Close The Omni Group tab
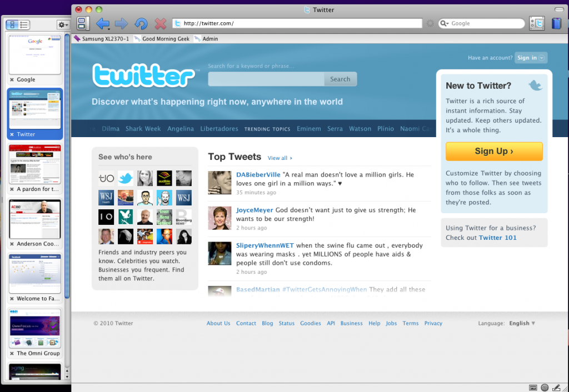Viewport: 569px width, 392px height. (x=12, y=354)
